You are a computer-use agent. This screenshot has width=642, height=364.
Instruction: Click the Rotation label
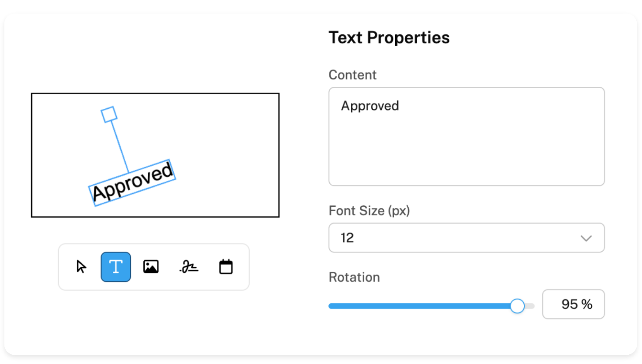354,277
